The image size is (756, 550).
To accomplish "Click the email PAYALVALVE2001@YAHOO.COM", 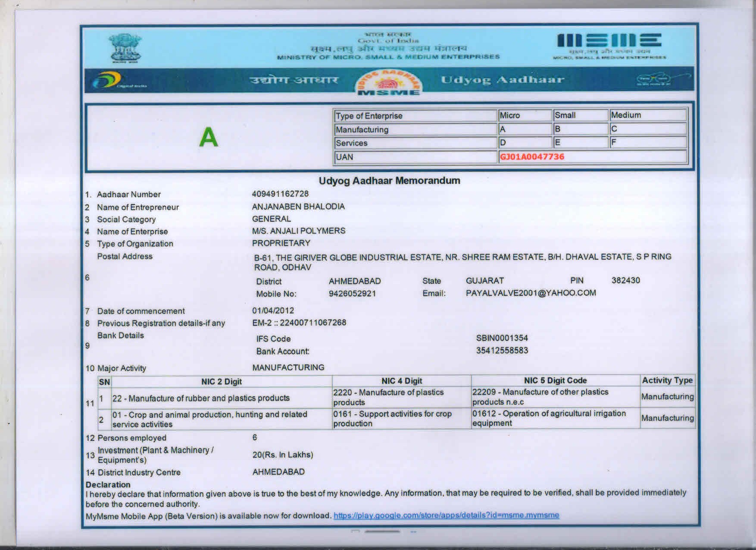I will tap(531, 293).
